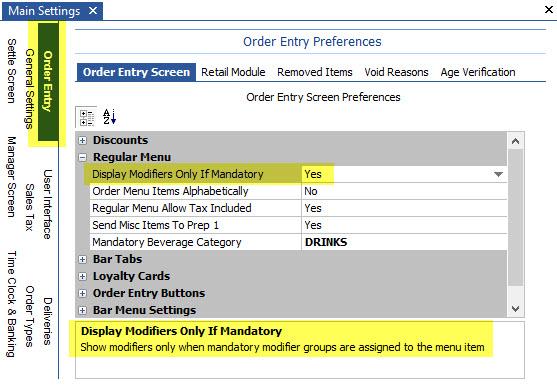Screen dimensions: 557x387
Task: Open the Retail Module tab
Action: tap(233, 72)
